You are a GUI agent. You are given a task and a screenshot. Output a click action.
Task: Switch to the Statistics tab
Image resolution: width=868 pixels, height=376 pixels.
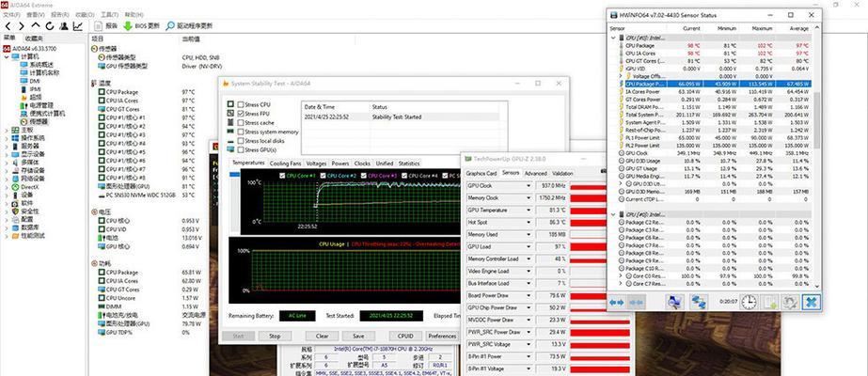tap(408, 164)
